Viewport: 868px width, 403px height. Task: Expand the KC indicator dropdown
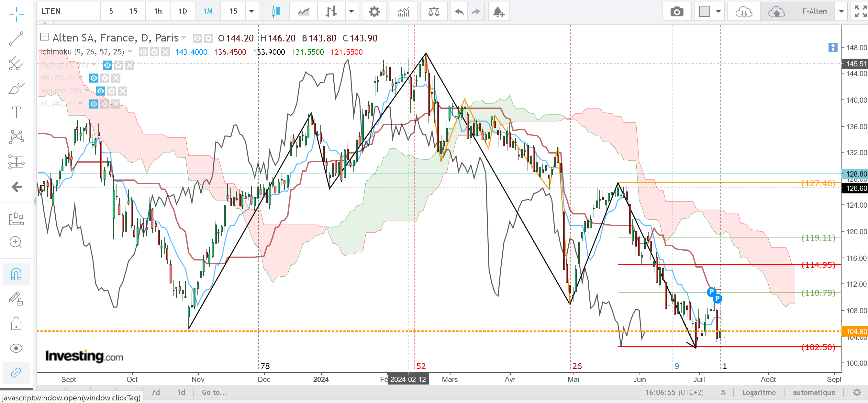click(80, 104)
